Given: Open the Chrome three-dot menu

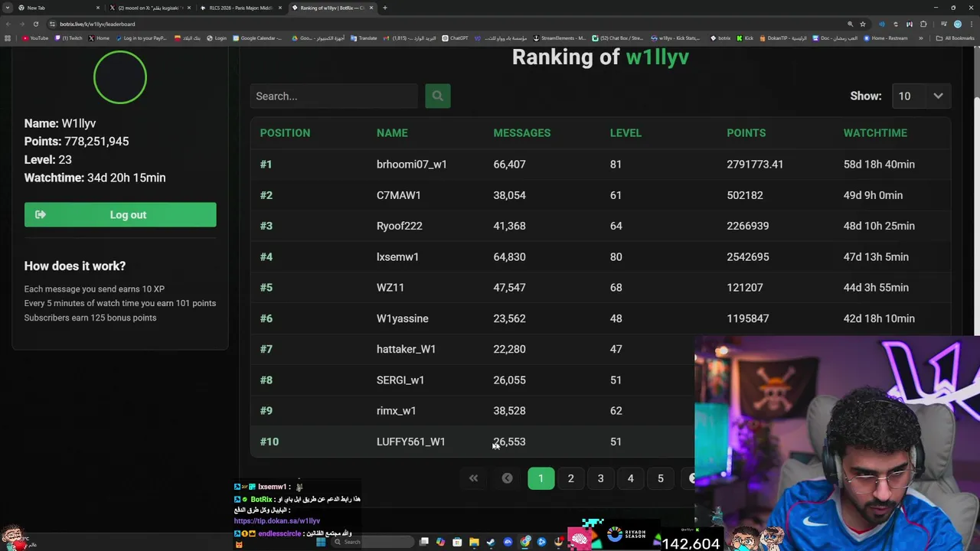Looking at the screenshot, I should (972, 24).
